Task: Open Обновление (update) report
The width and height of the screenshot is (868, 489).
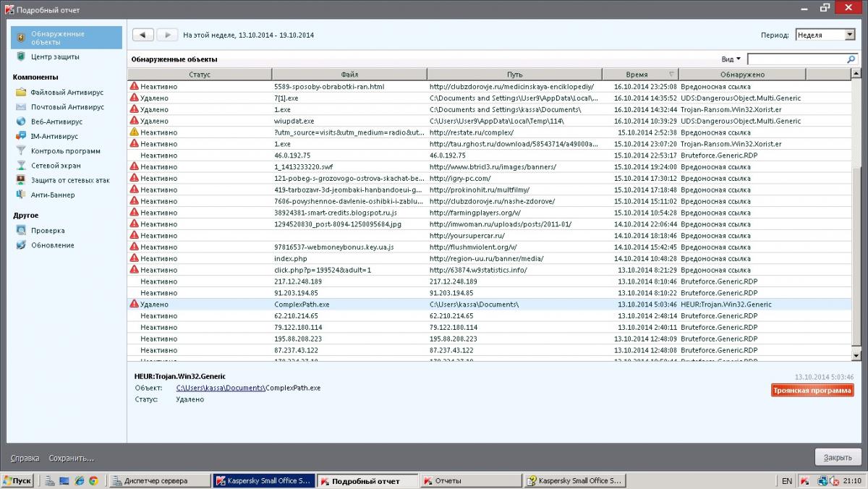Action: (x=52, y=245)
